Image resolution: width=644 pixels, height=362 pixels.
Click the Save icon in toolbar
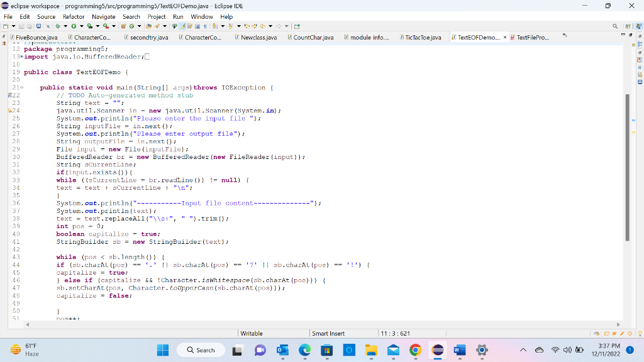click(21, 26)
